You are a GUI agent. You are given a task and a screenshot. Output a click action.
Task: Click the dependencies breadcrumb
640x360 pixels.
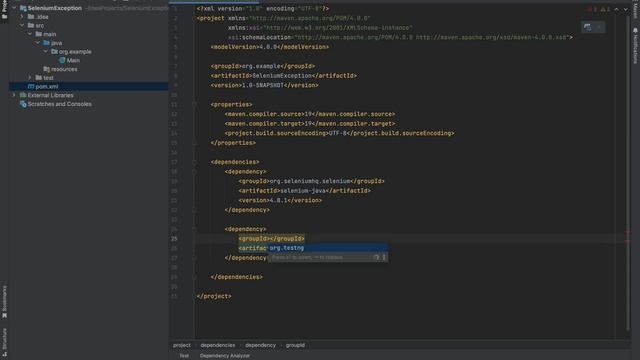click(x=218, y=345)
